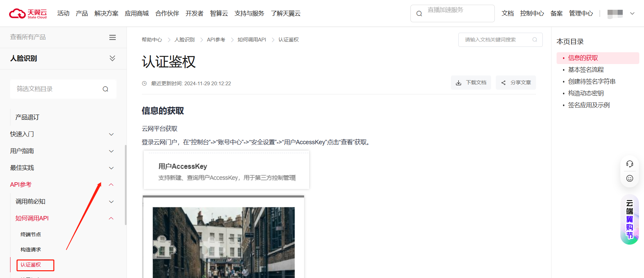Click the share icon on 分享文章 button
The height and width of the screenshot is (278, 644).
(x=503, y=83)
